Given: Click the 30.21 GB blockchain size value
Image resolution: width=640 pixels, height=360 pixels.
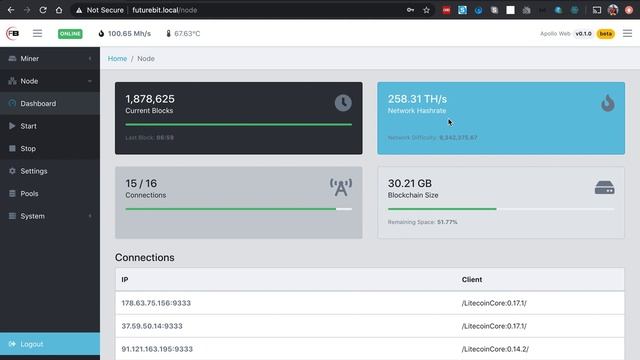Looking at the screenshot, I should [x=410, y=183].
